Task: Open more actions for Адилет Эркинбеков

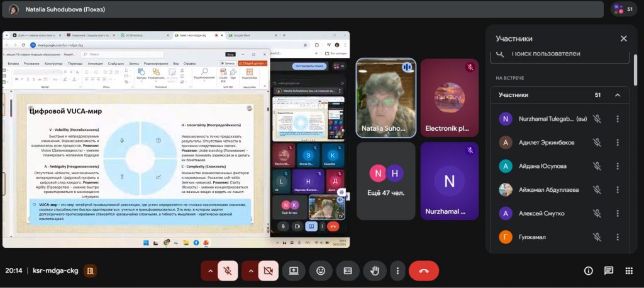Action: [x=618, y=142]
